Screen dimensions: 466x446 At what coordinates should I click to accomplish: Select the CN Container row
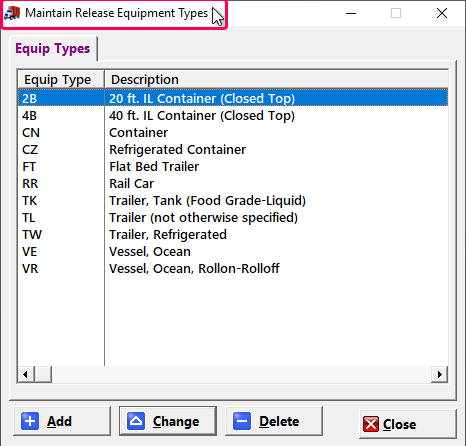tap(233, 132)
